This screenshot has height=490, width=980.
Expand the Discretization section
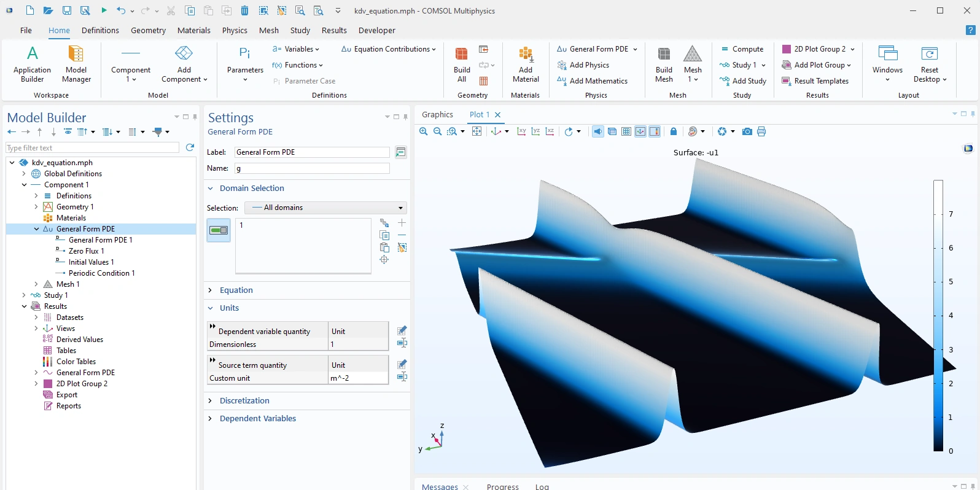point(244,400)
